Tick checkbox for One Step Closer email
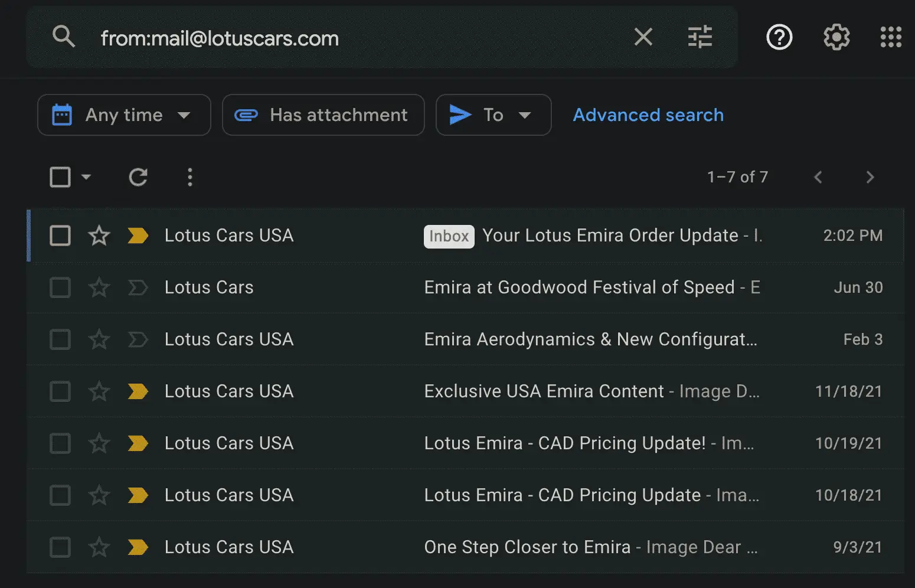The height and width of the screenshot is (588, 915). click(x=60, y=547)
